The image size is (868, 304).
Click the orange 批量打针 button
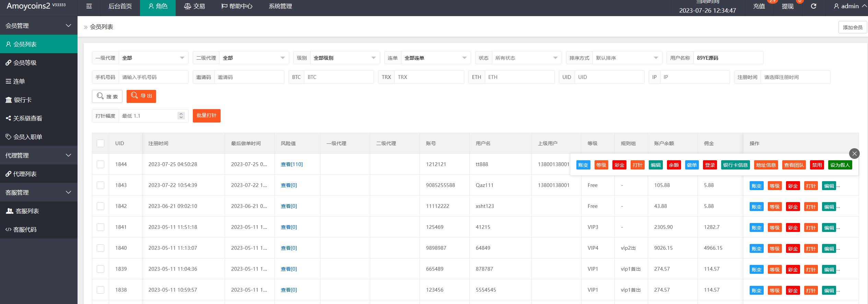[207, 116]
